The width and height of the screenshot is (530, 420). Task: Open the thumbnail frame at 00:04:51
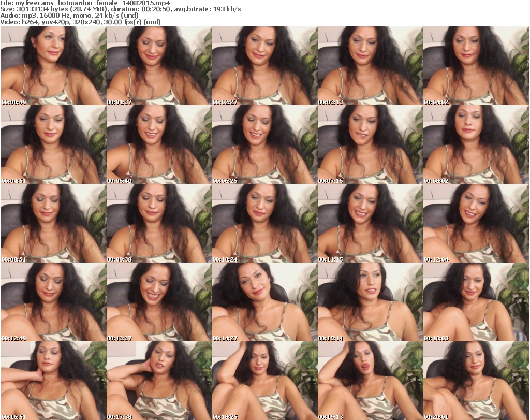(54, 144)
